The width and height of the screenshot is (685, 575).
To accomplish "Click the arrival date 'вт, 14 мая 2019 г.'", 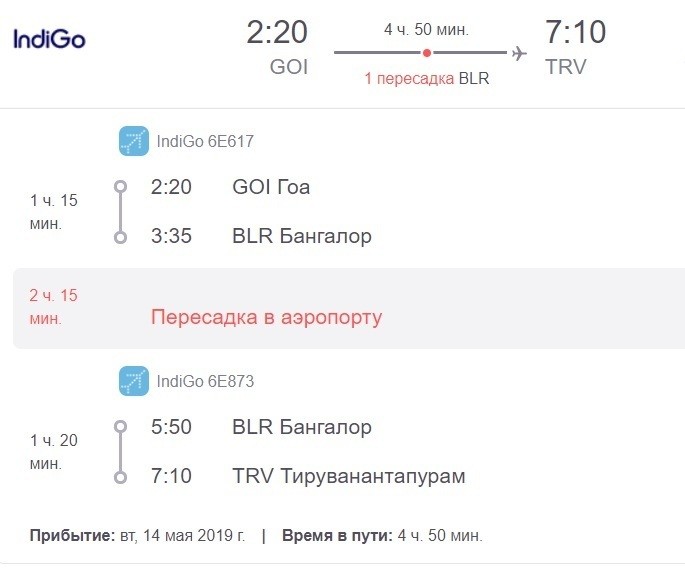I will (x=183, y=535).
